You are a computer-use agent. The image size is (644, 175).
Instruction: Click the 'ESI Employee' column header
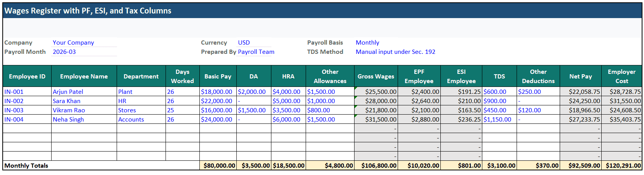(x=461, y=76)
